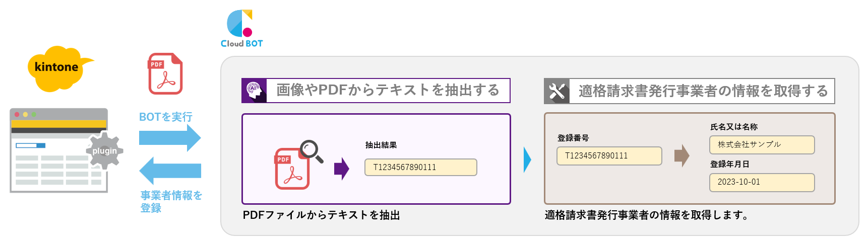The image size is (868, 245).
Task: Click the purple right arrow icon
Action: [x=342, y=169]
